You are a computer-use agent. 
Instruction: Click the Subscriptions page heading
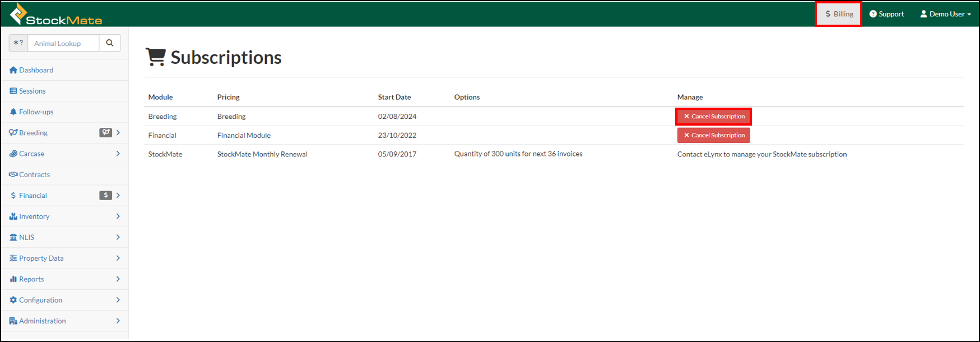pyautogui.click(x=226, y=57)
